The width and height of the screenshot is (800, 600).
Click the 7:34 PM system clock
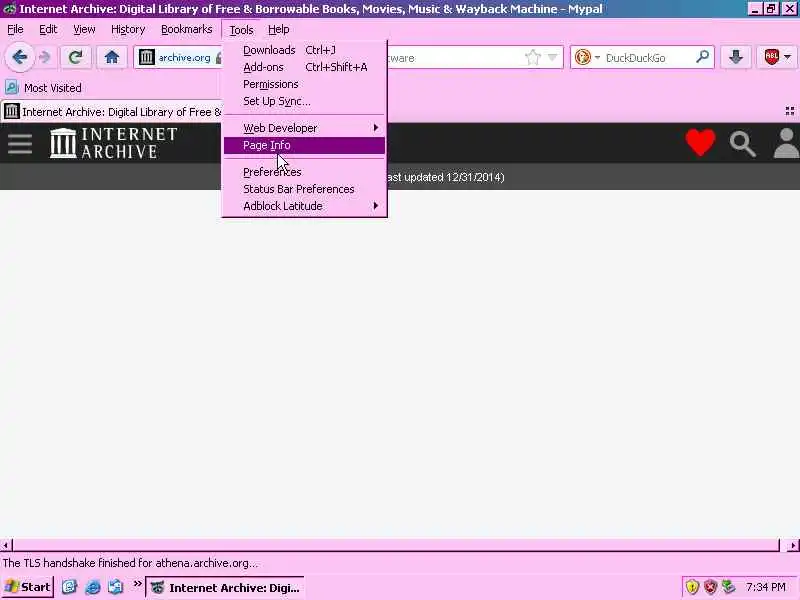tap(765, 587)
